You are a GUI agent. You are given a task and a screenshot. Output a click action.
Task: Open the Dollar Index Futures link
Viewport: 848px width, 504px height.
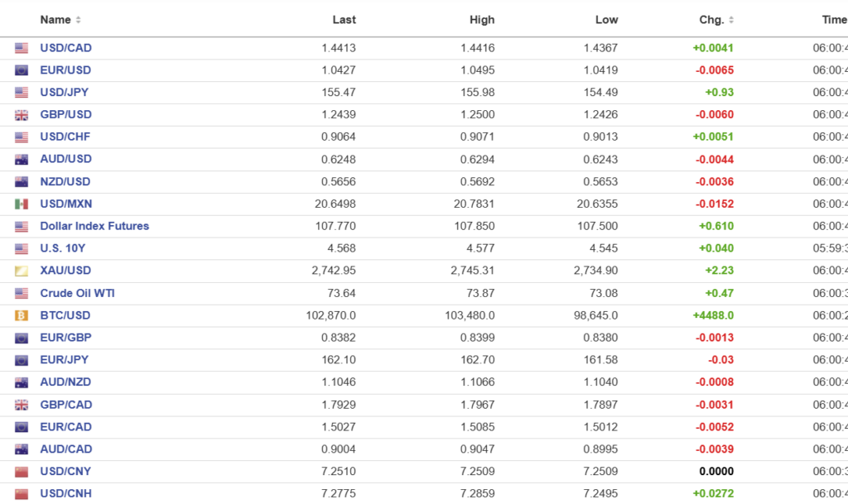click(94, 226)
